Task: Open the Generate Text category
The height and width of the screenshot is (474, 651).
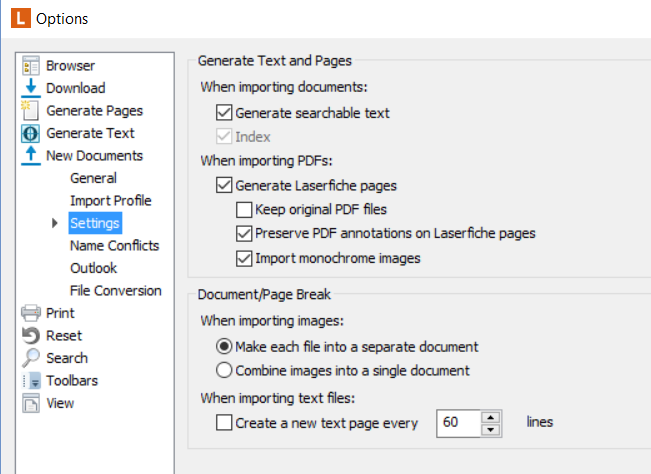Action: point(90,133)
